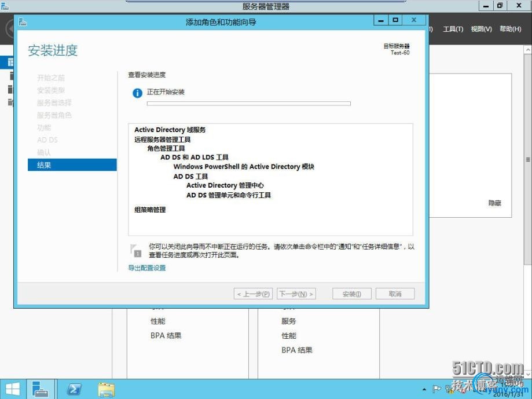This screenshot has width=532, height=399.
Task: Click the blue information icon
Action: pos(137,93)
